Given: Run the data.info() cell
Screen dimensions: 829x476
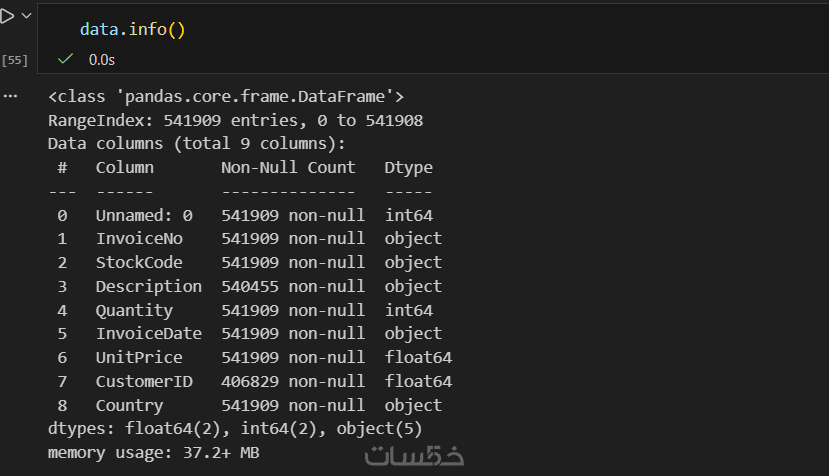Looking at the screenshot, I should [x=7, y=17].
